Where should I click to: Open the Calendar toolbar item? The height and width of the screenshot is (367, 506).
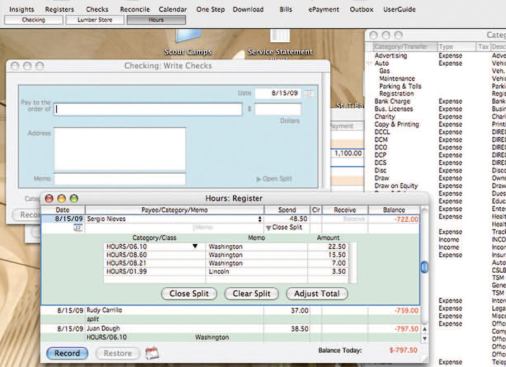pos(173,9)
